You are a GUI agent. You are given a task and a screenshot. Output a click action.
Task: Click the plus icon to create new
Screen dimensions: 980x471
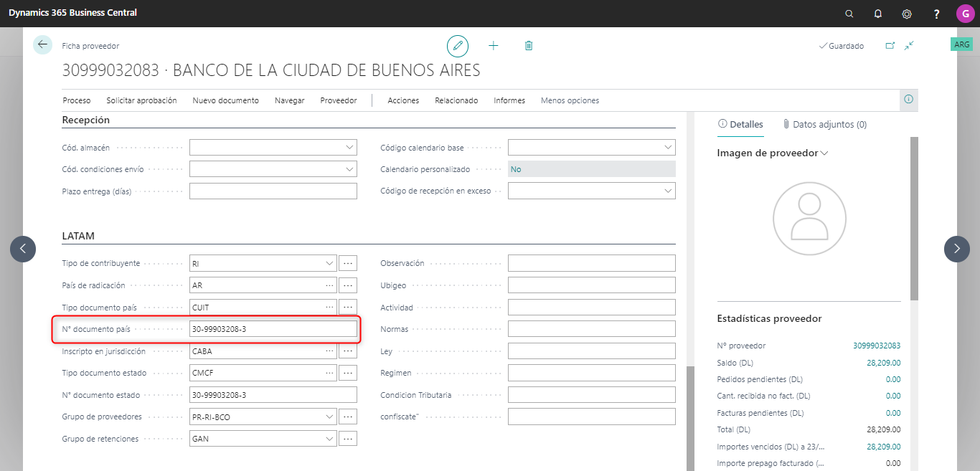494,46
